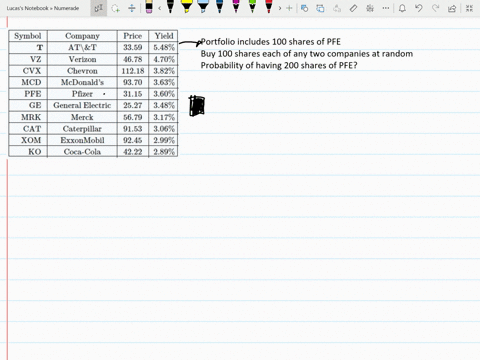The width and height of the screenshot is (480, 360).
Task: Redo the last undone action
Action: (435, 8)
